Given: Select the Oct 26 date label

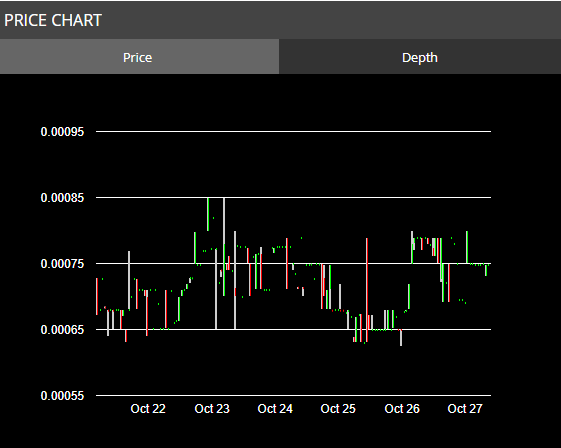Looking at the screenshot, I should (x=402, y=409).
